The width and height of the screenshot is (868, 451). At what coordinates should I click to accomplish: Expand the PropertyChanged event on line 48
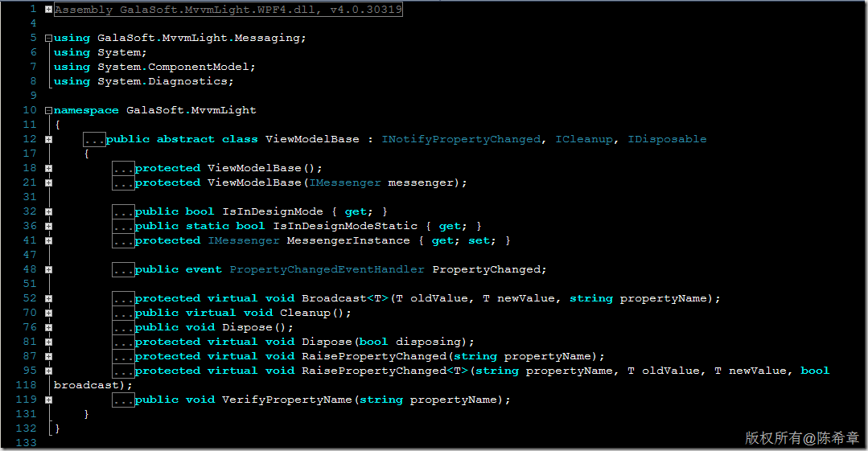(49, 269)
